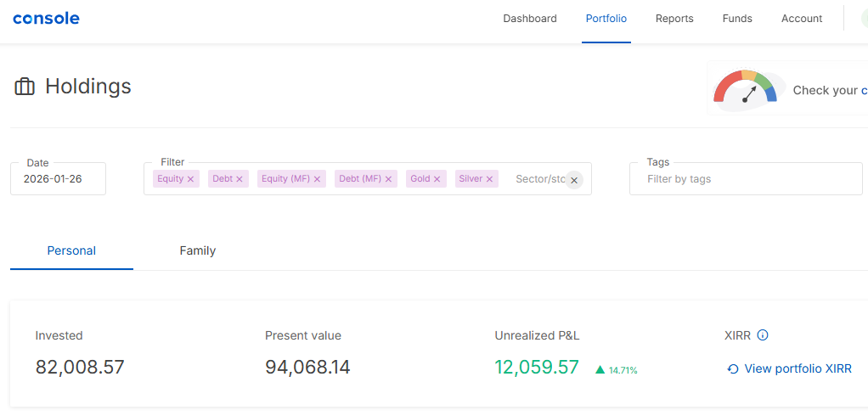This screenshot has width=868, height=416.
Task: Click refresh icon beside View portfolio XIRR
Action: [733, 369]
